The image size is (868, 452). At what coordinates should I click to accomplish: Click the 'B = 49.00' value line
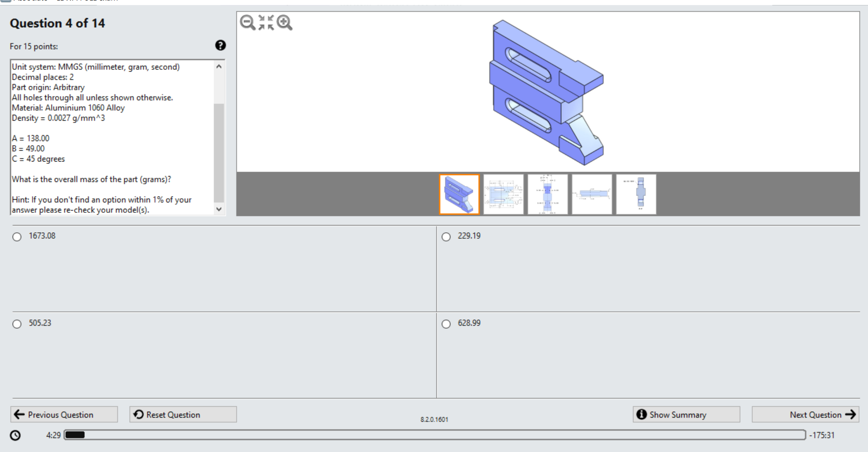tap(29, 149)
